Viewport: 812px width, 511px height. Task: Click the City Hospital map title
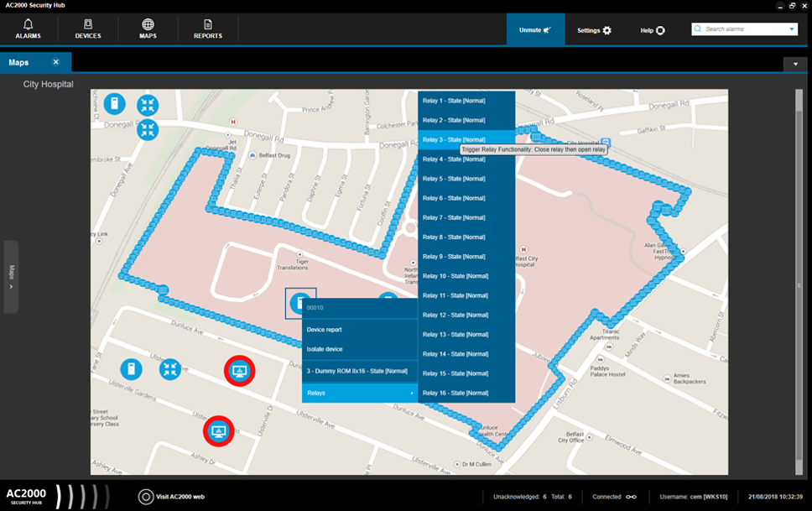[x=48, y=84]
